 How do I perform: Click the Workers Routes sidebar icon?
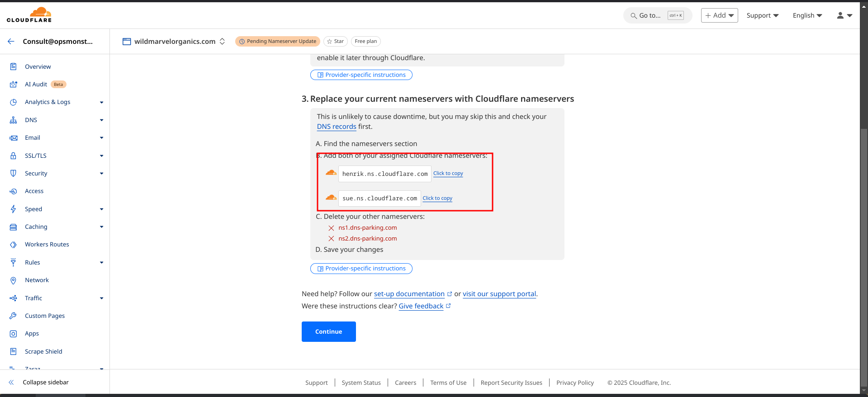click(14, 245)
